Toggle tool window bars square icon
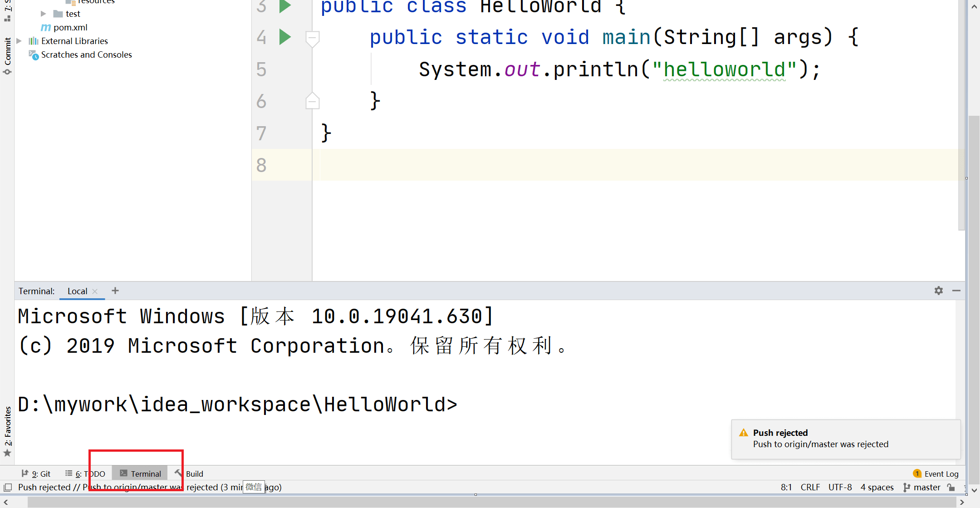Viewport: 980px width, 508px height. [x=8, y=487]
